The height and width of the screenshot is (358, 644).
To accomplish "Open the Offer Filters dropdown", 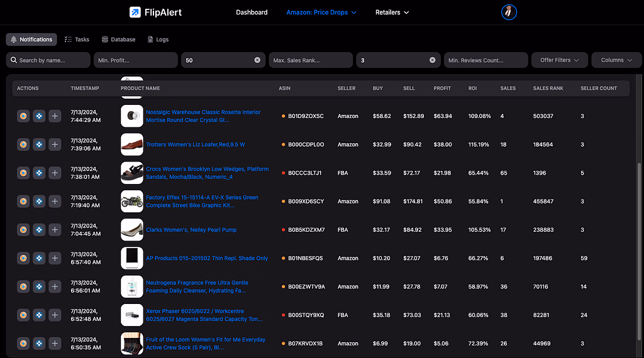I will (x=559, y=60).
